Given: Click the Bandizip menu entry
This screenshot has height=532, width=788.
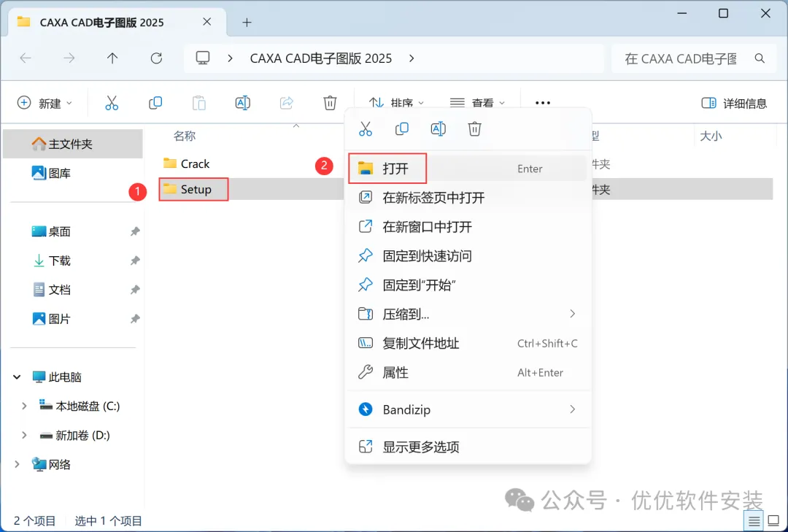Looking at the screenshot, I should [x=468, y=409].
